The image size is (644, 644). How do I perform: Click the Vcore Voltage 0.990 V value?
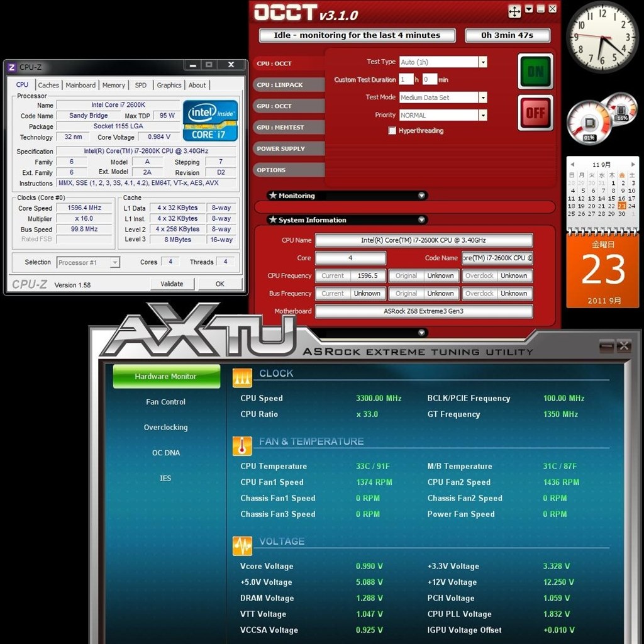(369, 566)
